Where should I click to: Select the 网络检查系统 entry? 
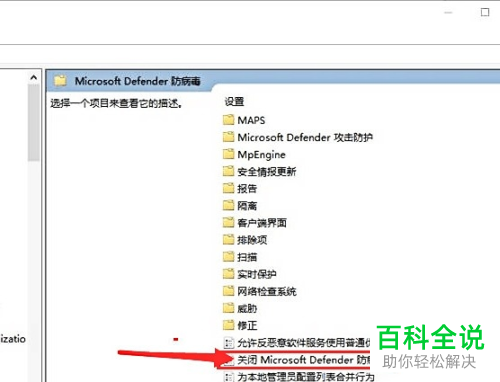click(266, 291)
